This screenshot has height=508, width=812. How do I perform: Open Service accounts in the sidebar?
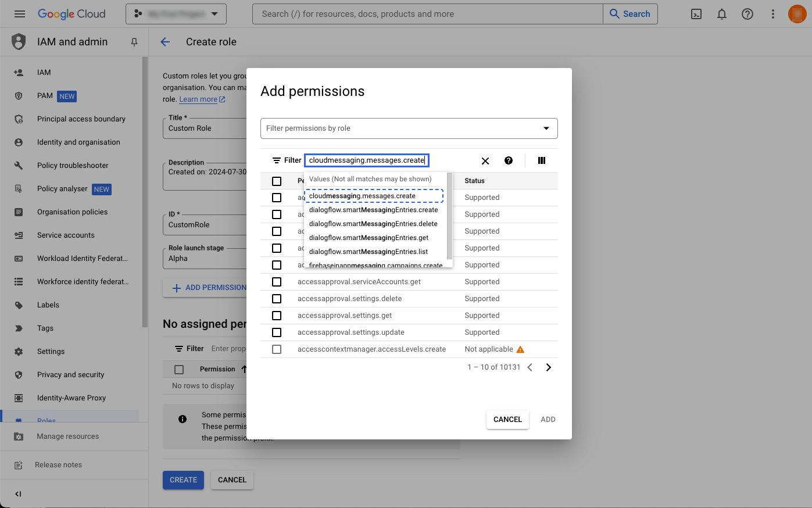coord(66,235)
